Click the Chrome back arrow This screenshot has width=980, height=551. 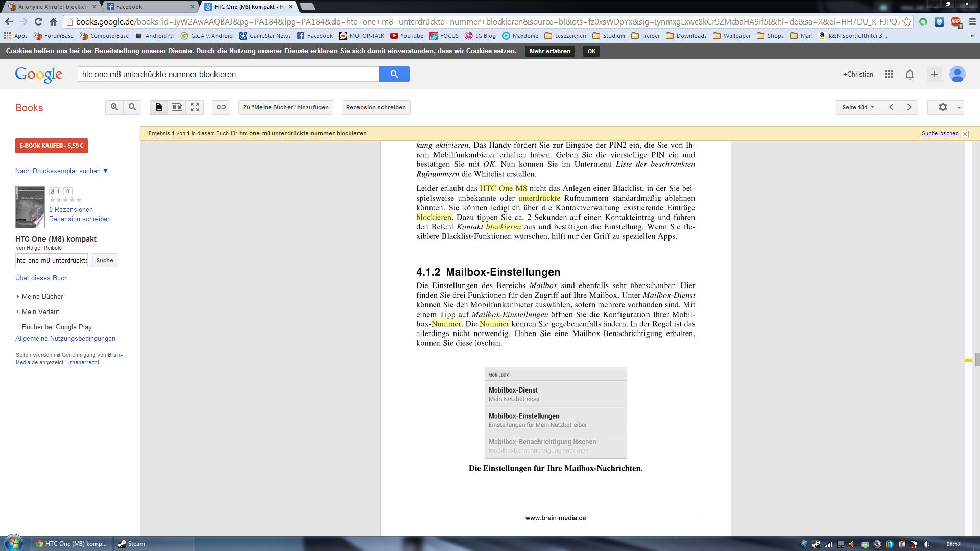click(x=9, y=21)
